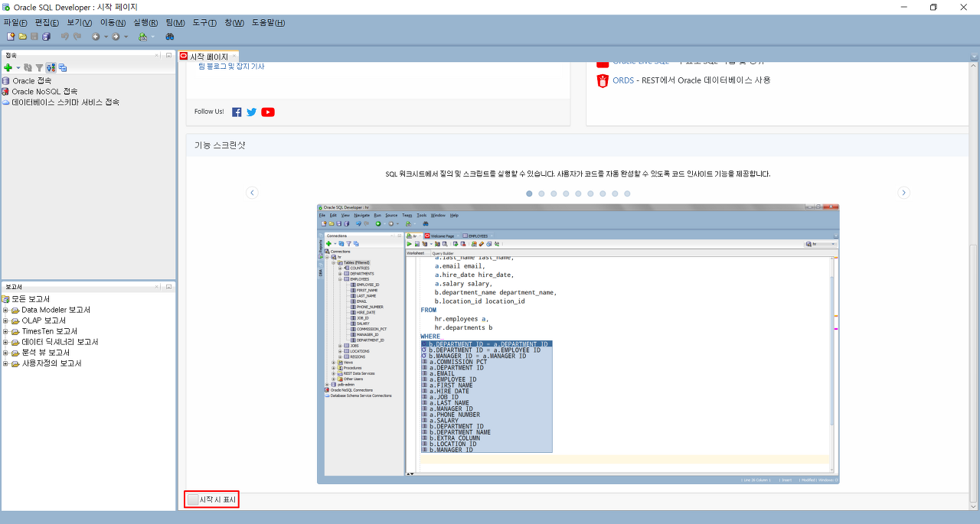Open the 실행(R) menu
This screenshot has width=980, height=524.
coord(145,23)
